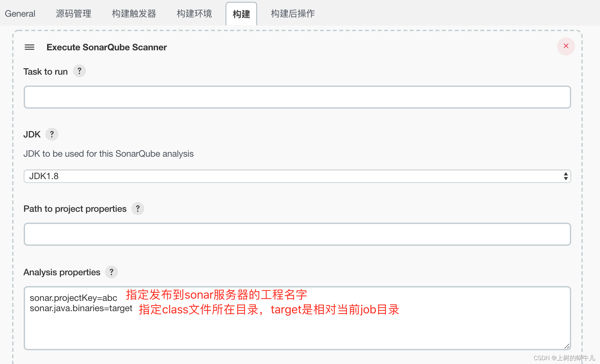Delete the Execute SonarQube Scanner step
This screenshot has height=364, width=600.
(566, 46)
